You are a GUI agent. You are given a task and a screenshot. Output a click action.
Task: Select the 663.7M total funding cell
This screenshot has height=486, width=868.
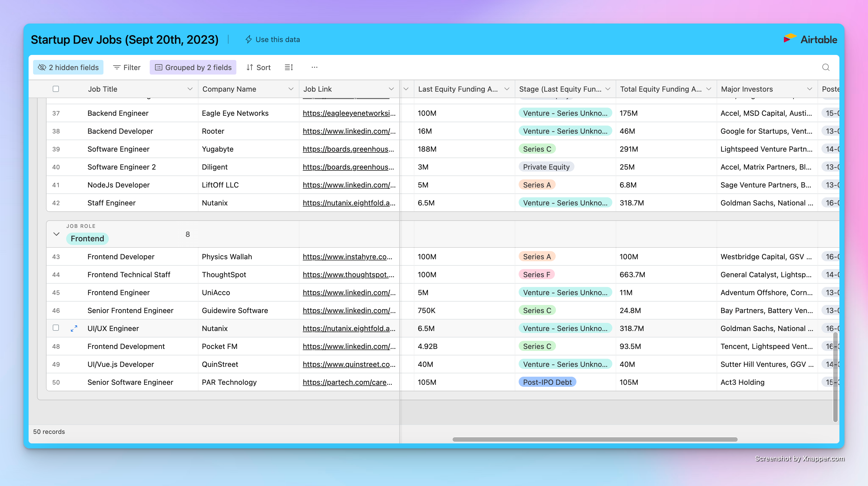pyautogui.click(x=666, y=274)
